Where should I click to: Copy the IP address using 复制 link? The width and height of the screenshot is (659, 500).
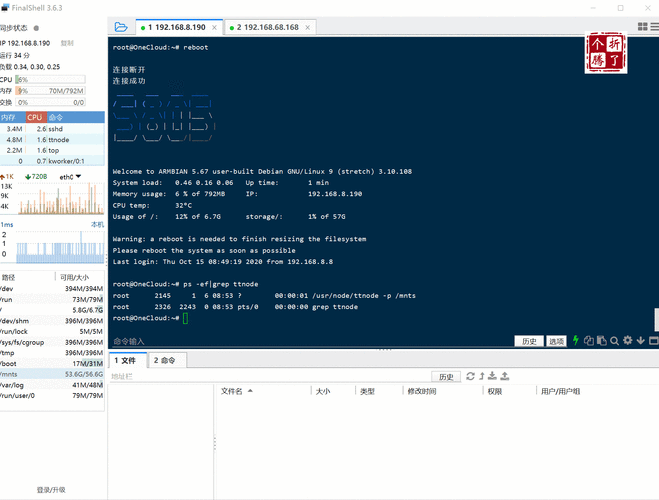coord(67,43)
